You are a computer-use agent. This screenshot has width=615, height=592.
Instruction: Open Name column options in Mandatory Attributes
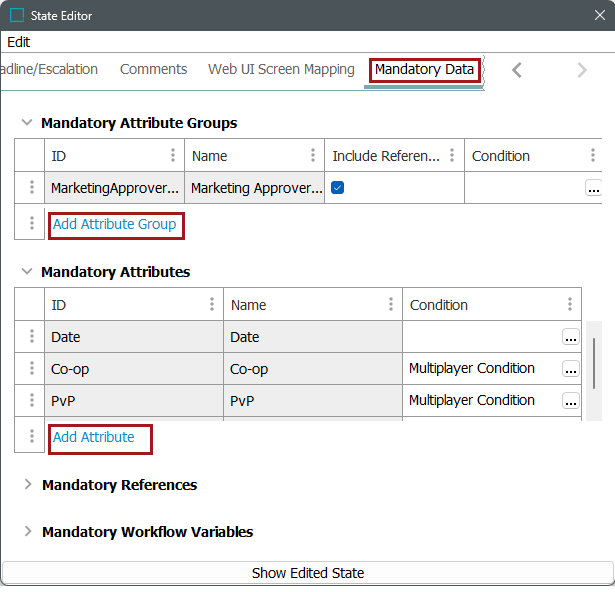[x=391, y=305]
